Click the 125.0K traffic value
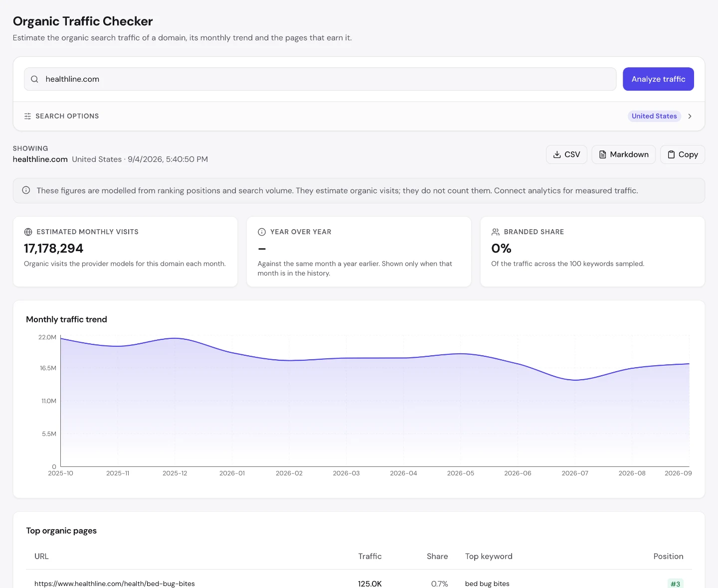The image size is (718, 588). coord(369,584)
